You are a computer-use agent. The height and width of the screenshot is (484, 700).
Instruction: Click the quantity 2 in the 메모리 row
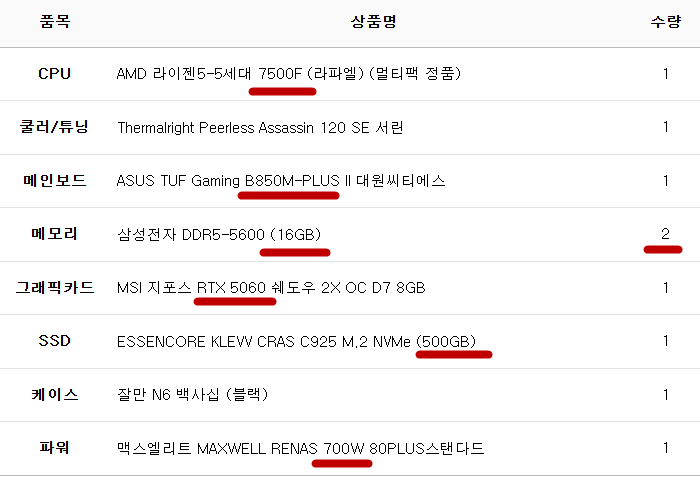click(x=665, y=234)
